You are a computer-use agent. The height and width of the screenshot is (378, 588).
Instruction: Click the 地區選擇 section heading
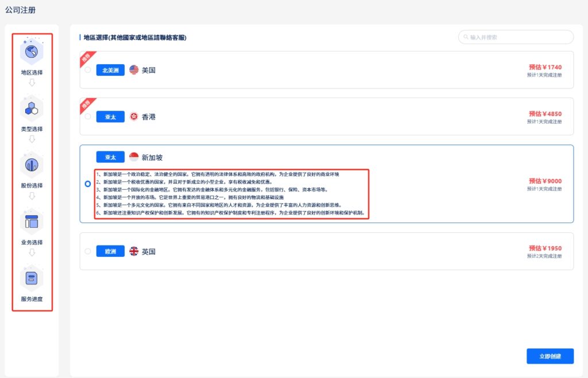(135, 37)
